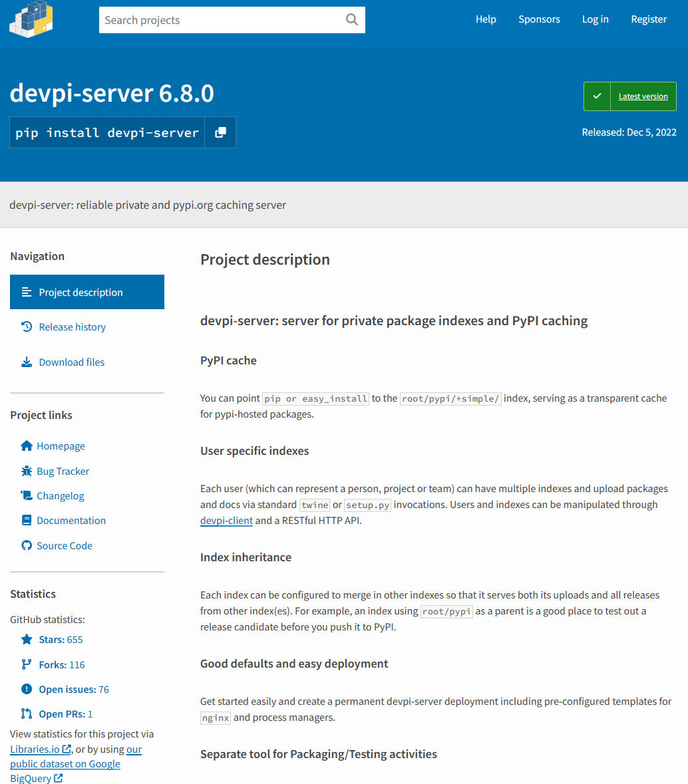The image size is (688, 784).
Task: Click the star icon beside Stars count
Action: pyautogui.click(x=26, y=639)
